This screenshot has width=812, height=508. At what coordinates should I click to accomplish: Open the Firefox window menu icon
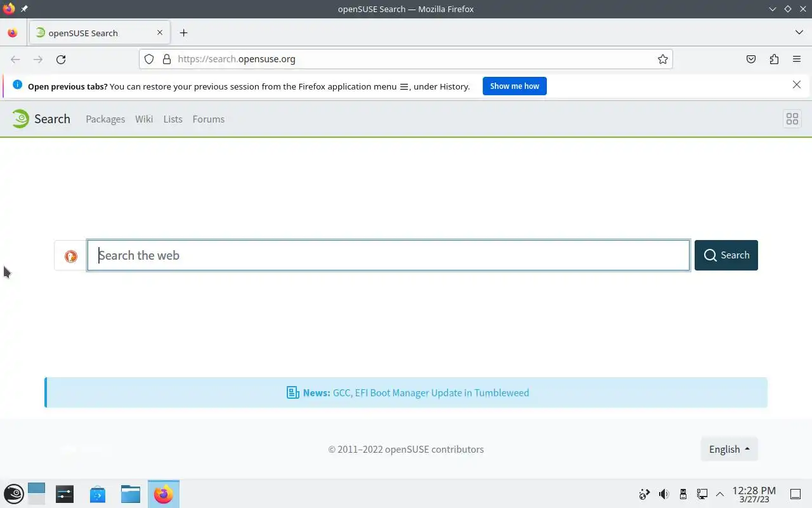tap(9, 9)
